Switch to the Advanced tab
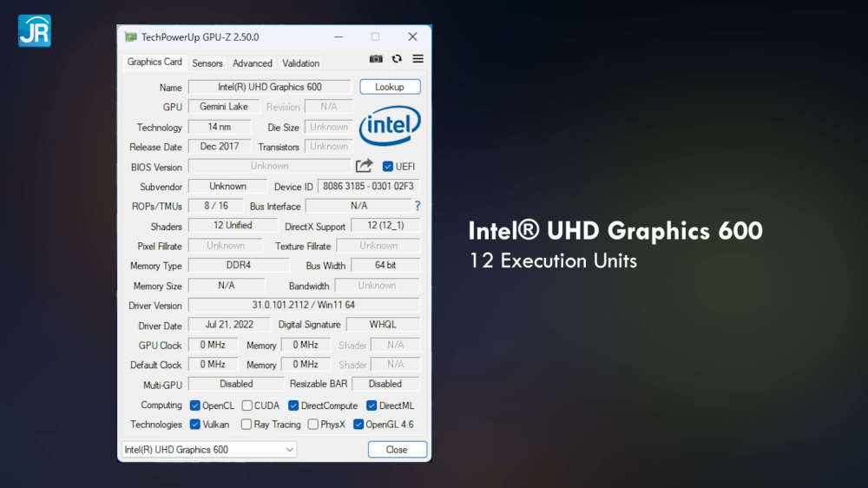The height and width of the screenshot is (488, 868). 253,63
